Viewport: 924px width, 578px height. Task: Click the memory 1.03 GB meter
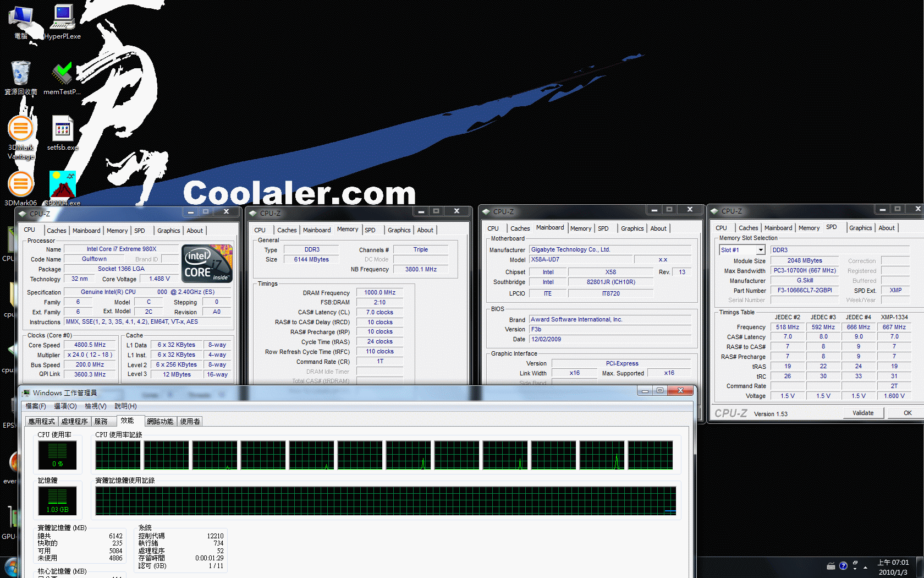click(57, 500)
